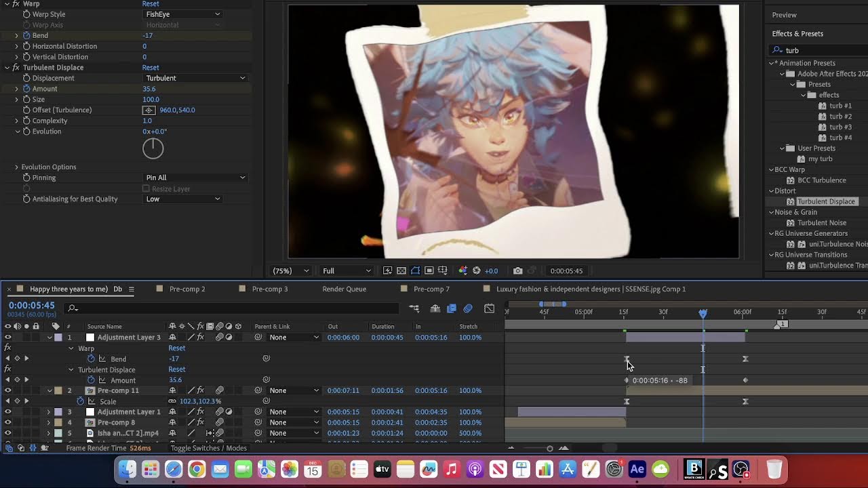Enable the Resize Layer checkbox
Image resolution: width=868 pixels, height=488 pixels.
point(146,188)
